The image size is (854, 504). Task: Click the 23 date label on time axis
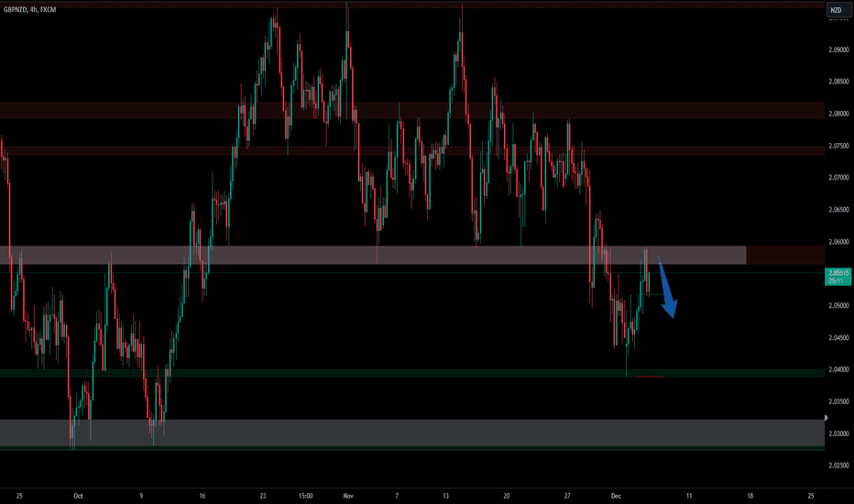coord(263,496)
